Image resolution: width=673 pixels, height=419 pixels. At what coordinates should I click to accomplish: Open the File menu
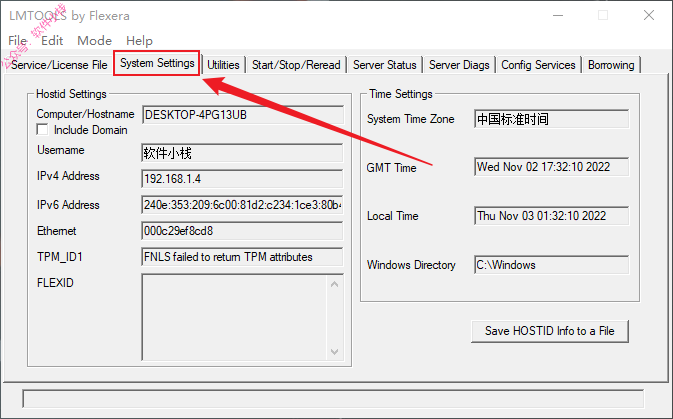point(17,41)
